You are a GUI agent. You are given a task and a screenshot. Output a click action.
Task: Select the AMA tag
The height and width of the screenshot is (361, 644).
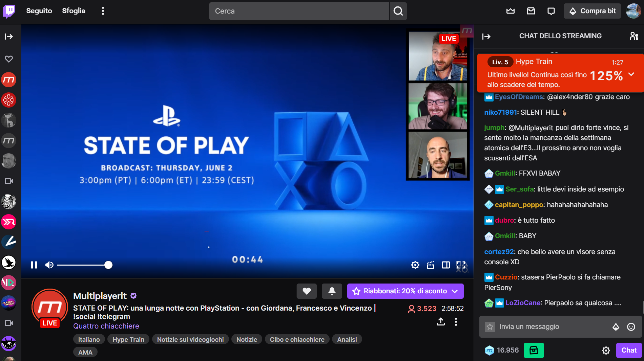coord(85,352)
